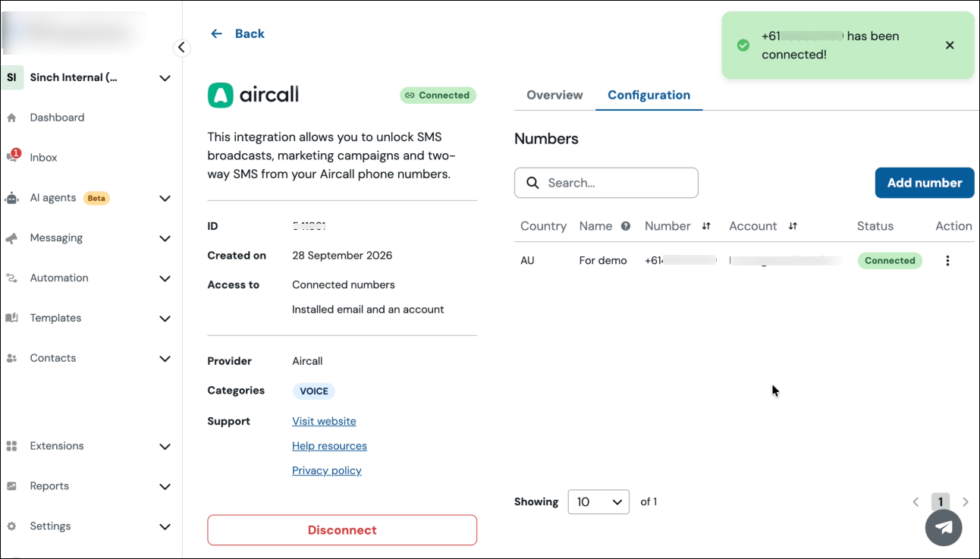
Task: Open the Dashboard menu item
Action: pos(57,118)
